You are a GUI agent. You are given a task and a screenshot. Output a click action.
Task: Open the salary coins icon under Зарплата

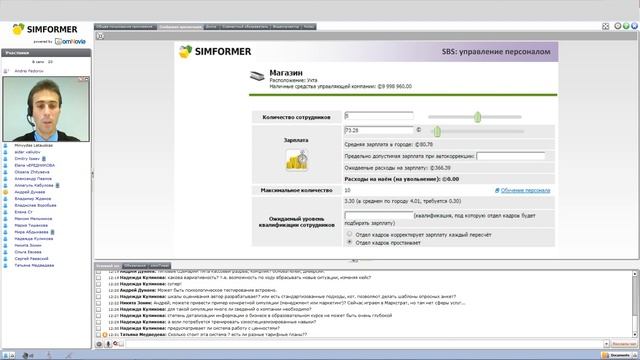(x=297, y=160)
